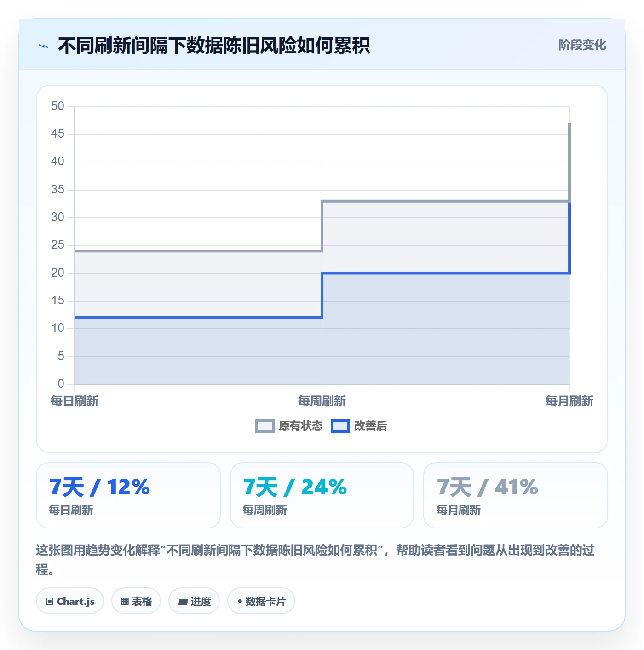
Task: Click the chart title 不同刷新间隔下数据陈旧风险如何累积
Action: coord(214,46)
